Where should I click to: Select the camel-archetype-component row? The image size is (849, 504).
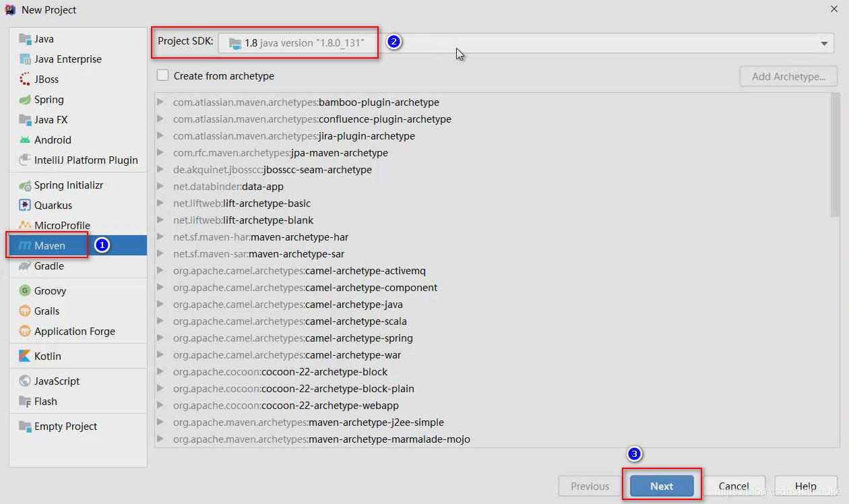coord(493,288)
